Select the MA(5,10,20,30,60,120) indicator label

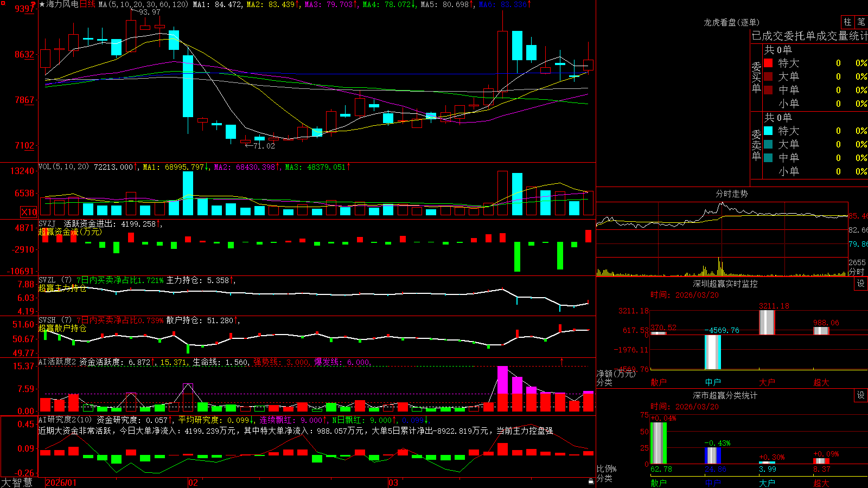pyautogui.click(x=143, y=4)
